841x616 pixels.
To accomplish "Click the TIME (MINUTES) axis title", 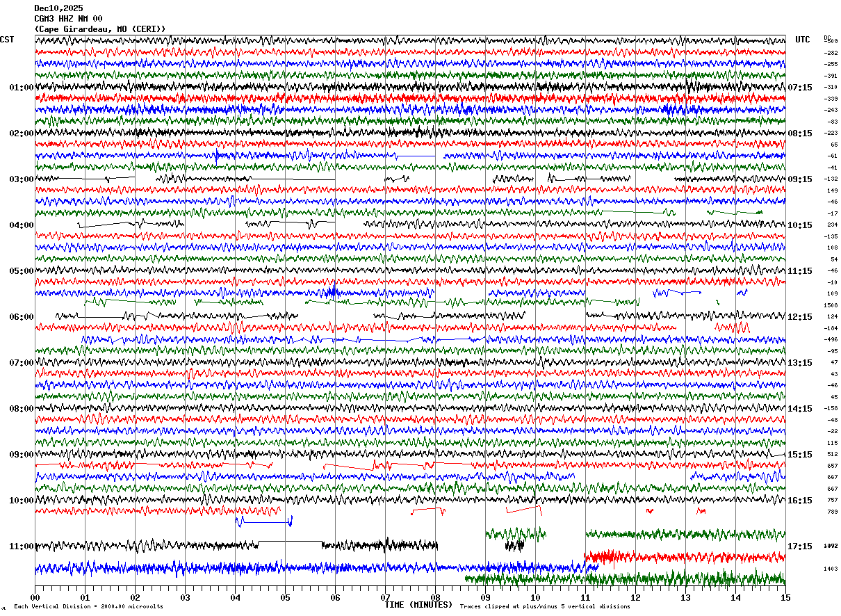I will (418, 605).
